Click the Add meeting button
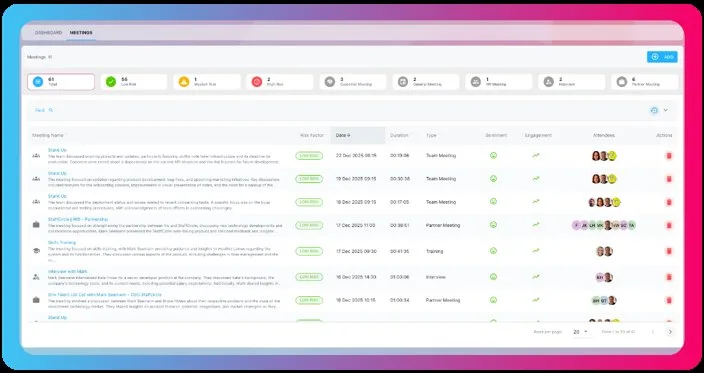The image size is (704, 373). (662, 57)
